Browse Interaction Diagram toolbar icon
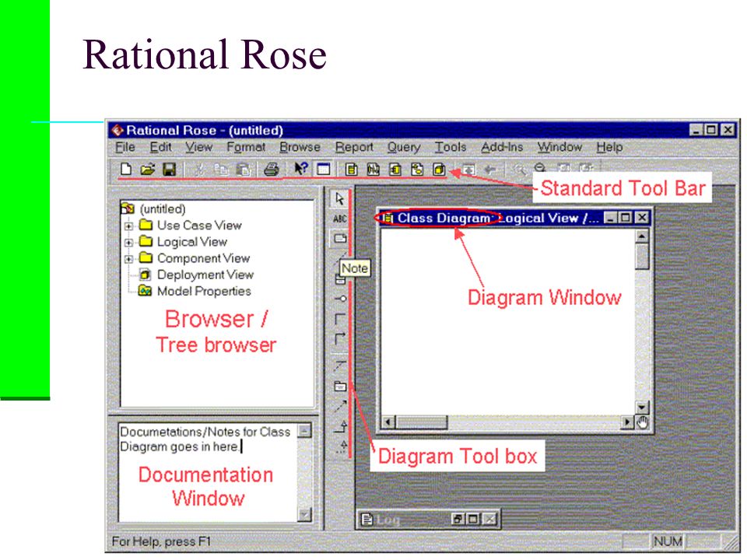This screenshot has width=747, height=560. (x=373, y=169)
